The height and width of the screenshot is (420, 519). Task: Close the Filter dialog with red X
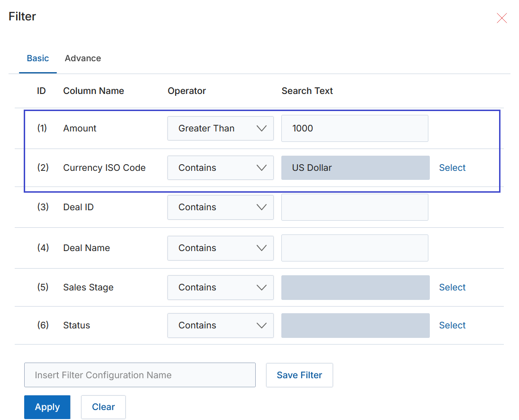502,18
